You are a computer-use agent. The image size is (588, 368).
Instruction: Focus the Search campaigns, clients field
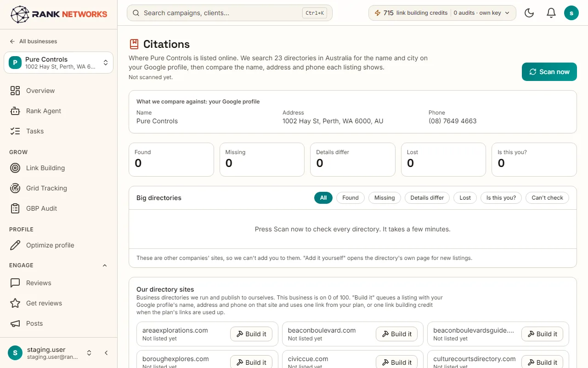click(x=230, y=13)
